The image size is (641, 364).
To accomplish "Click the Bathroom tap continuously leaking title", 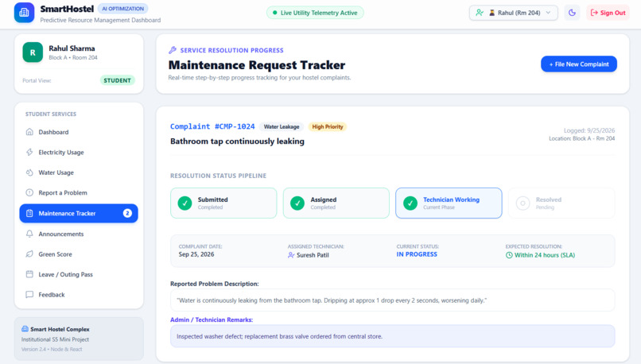I will point(237,141).
